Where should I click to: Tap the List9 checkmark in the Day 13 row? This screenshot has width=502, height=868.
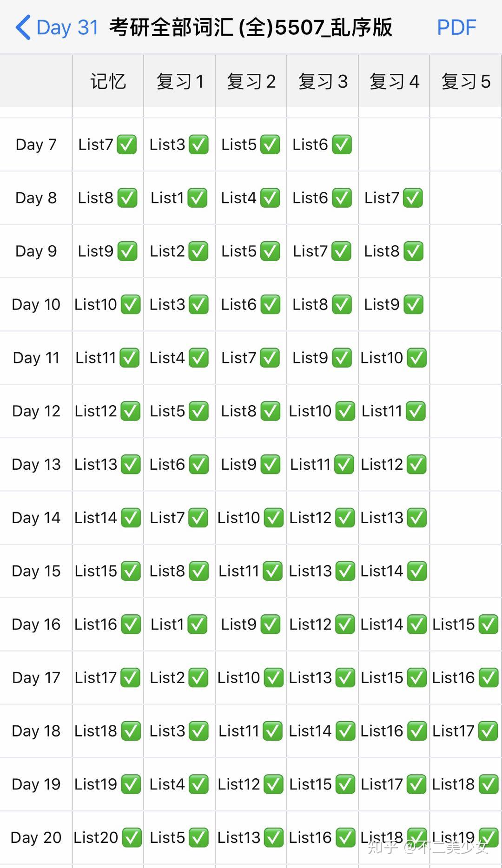tap(270, 464)
